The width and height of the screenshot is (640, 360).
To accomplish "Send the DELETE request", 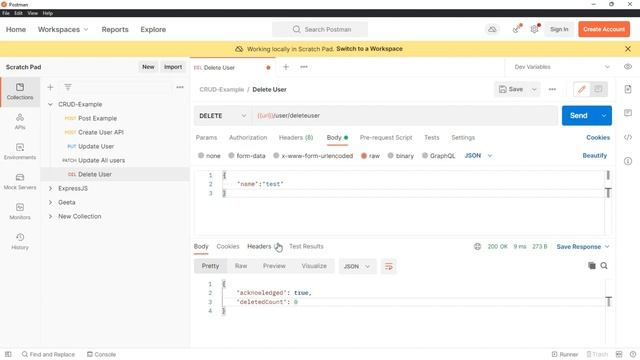I will coord(579,116).
